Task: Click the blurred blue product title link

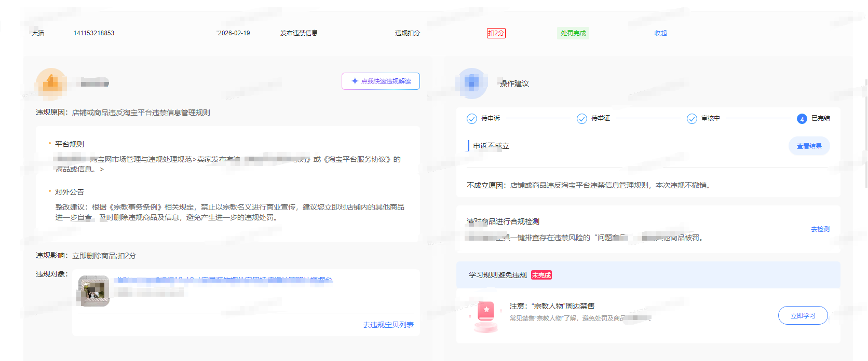Action: (x=223, y=280)
